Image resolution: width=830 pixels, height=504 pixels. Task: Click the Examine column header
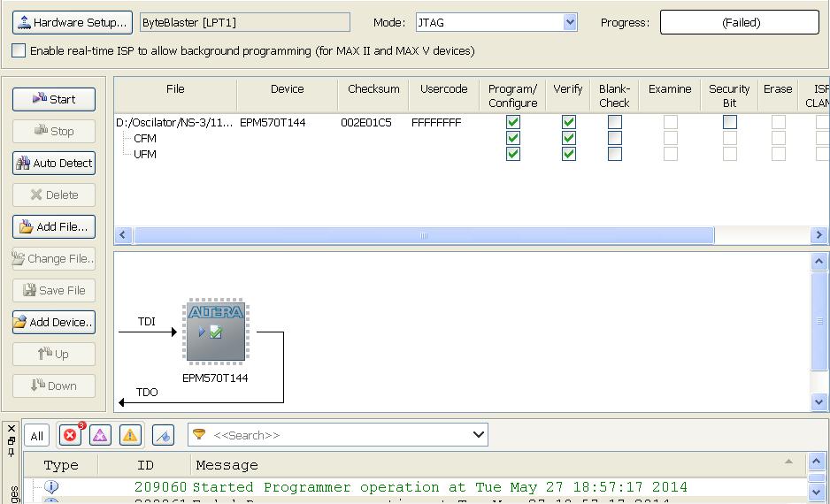[670, 95]
